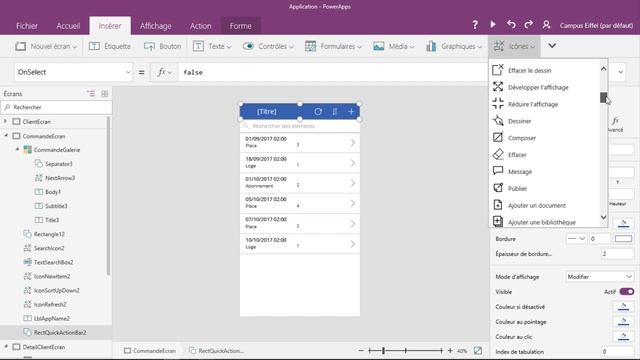This screenshot has height=360, width=640.
Task: Open the Action tab
Action: 200,26
